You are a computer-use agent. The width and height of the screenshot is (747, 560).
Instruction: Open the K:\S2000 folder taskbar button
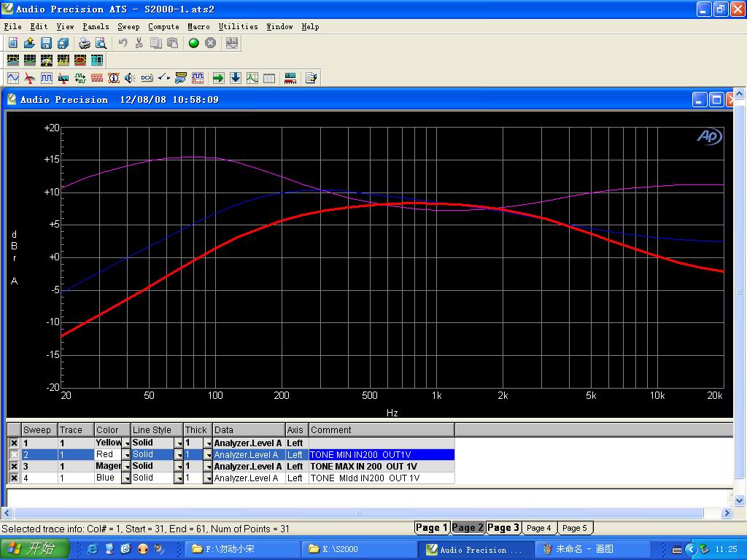[358, 549]
